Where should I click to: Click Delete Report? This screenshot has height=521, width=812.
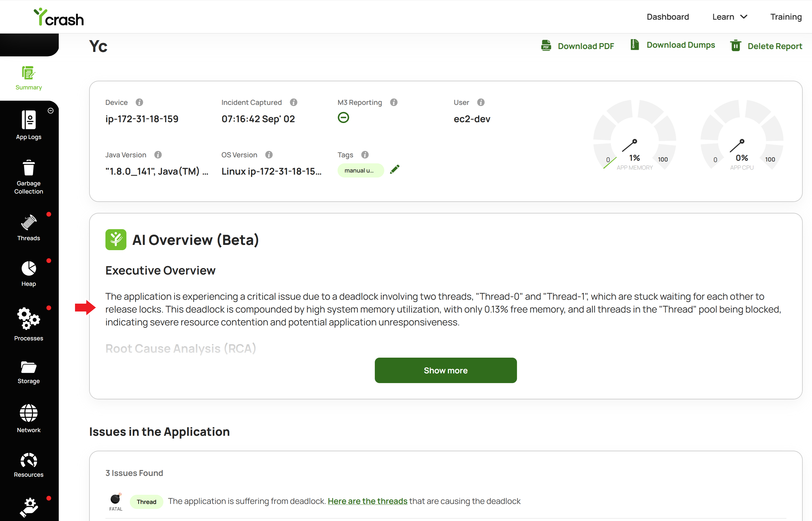[766, 46]
